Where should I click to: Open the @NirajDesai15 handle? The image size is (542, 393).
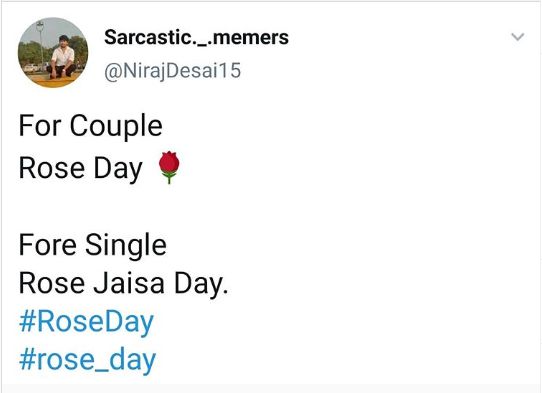172,71
